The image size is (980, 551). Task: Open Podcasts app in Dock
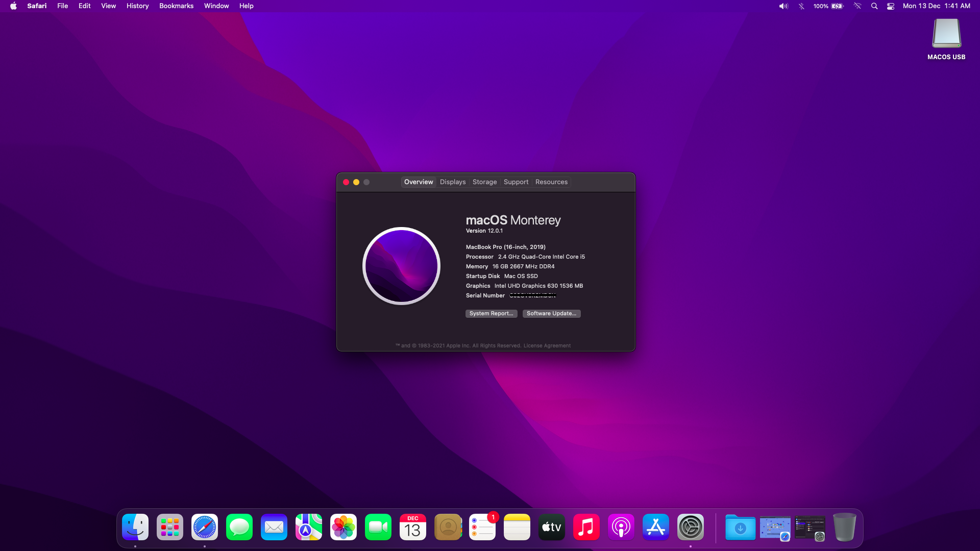tap(621, 527)
